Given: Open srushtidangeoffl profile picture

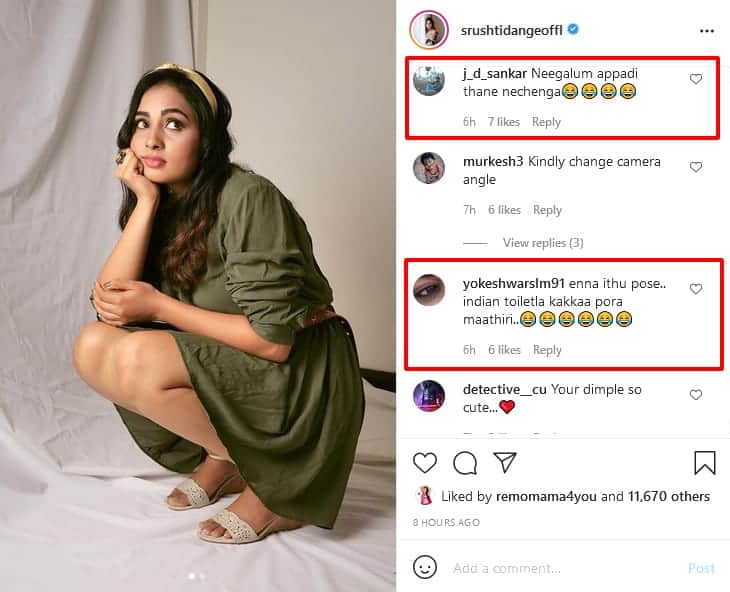Looking at the screenshot, I should click(428, 31).
